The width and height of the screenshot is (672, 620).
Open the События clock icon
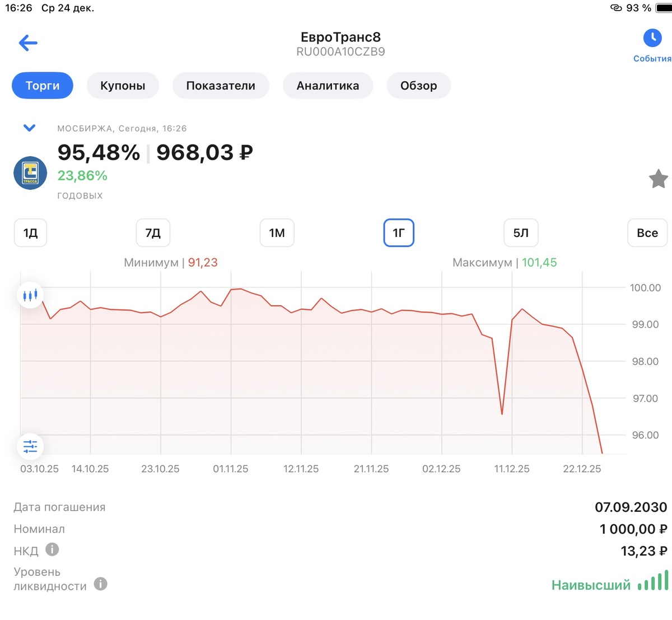click(x=652, y=38)
